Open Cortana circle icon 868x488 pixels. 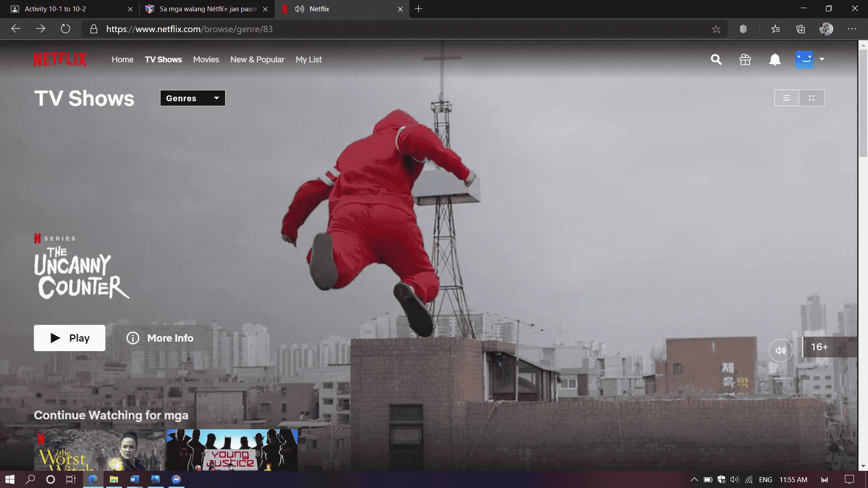coord(51,479)
